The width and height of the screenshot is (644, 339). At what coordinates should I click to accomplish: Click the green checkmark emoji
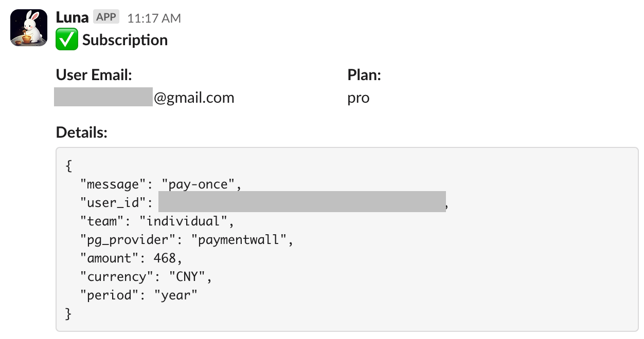(67, 40)
